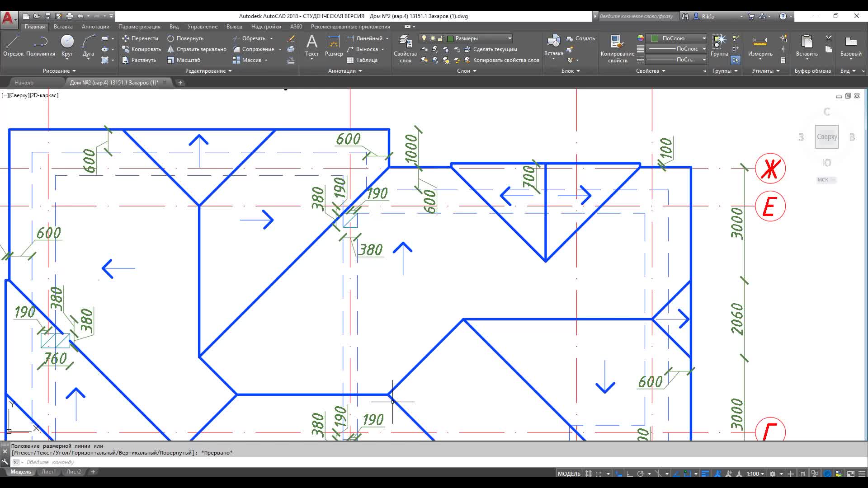Viewport: 868px width, 488px height.
Task: Click Сделать текущим layer button
Action: 491,49
